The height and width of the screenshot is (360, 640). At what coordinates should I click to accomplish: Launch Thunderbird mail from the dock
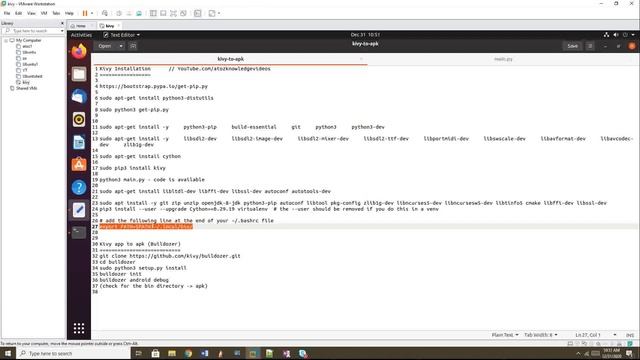point(79,97)
